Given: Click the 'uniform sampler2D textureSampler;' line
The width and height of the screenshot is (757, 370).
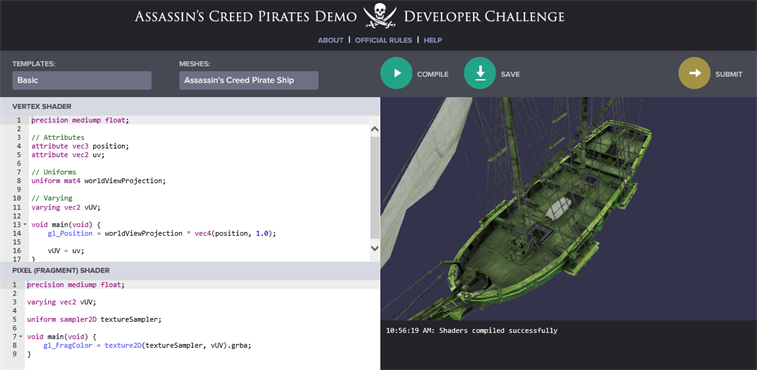Looking at the screenshot, I should pyautogui.click(x=94, y=319).
